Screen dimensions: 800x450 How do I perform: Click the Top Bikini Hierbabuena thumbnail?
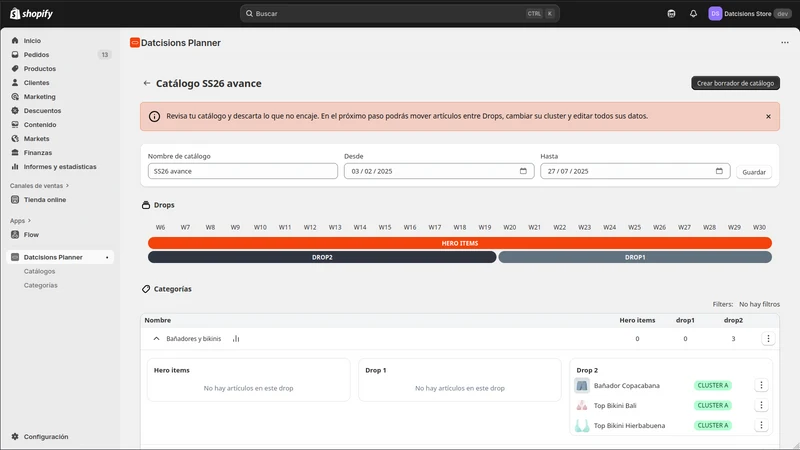(582, 425)
